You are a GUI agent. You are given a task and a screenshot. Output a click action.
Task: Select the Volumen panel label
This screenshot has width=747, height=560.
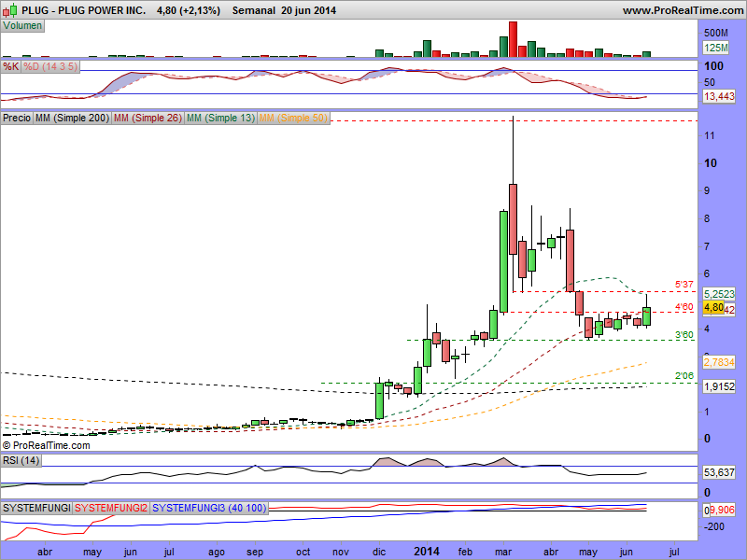(22, 26)
